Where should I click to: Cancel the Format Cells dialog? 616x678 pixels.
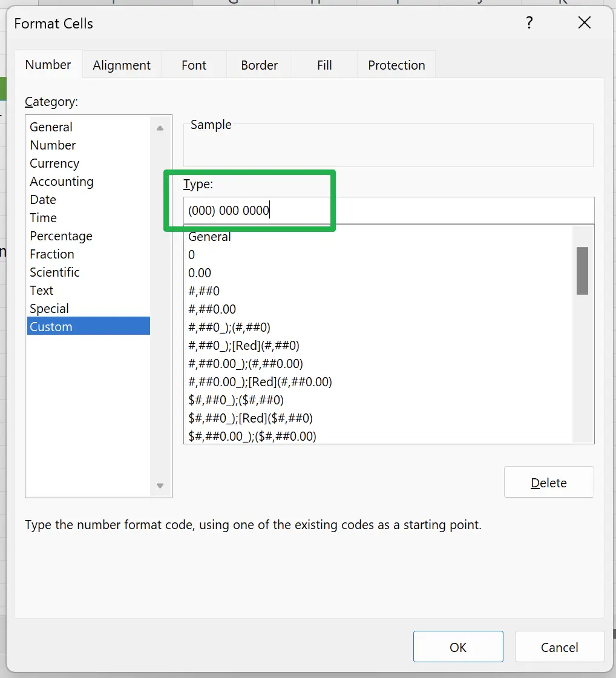pos(559,647)
